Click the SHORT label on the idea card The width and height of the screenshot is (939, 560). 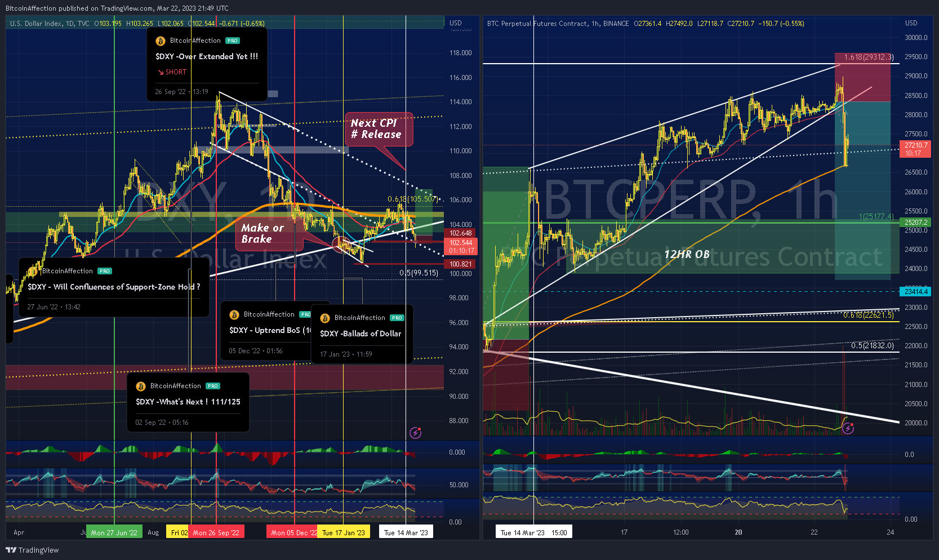(x=176, y=72)
